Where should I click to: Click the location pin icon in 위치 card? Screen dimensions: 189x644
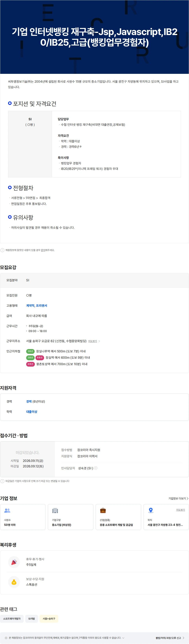(x=151, y=511)
